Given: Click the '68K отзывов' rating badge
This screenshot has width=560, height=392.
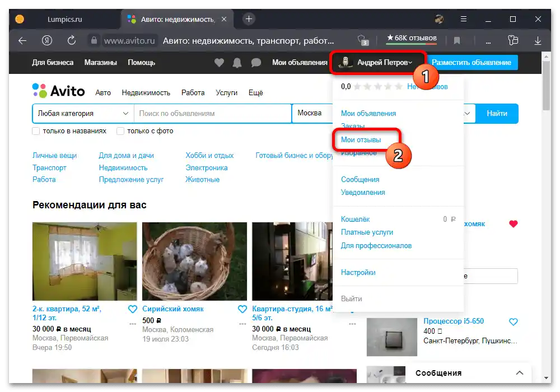Looking at the screenshot, I should point(412,38).
